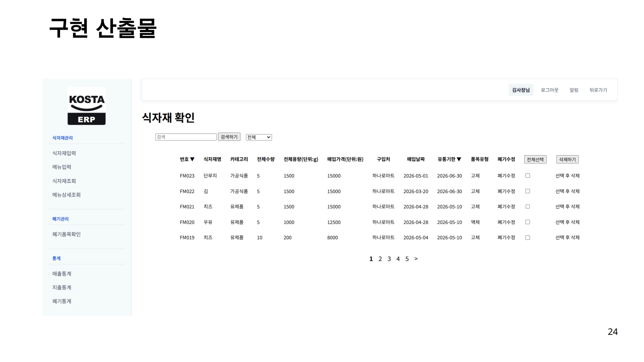This screenshot has height=362, width=644.
Task: Sort by 번호 column arrow
Action: click(192, 159)
